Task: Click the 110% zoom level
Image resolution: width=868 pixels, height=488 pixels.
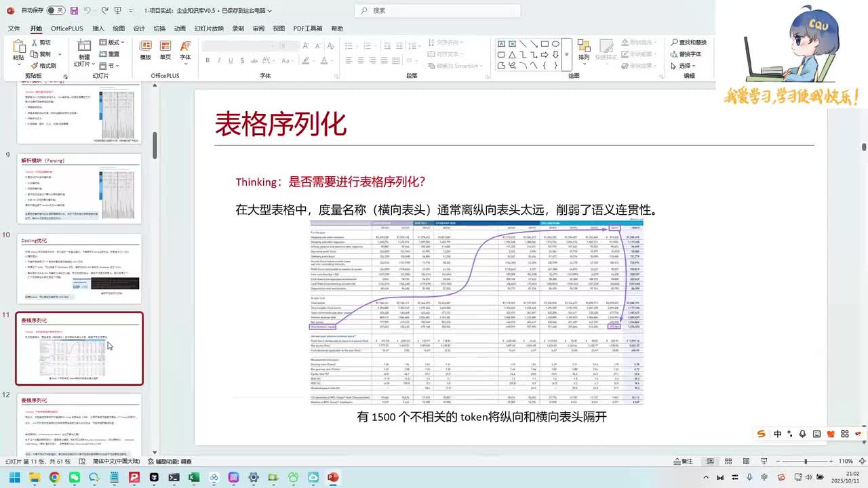Action: coord(845,462)
